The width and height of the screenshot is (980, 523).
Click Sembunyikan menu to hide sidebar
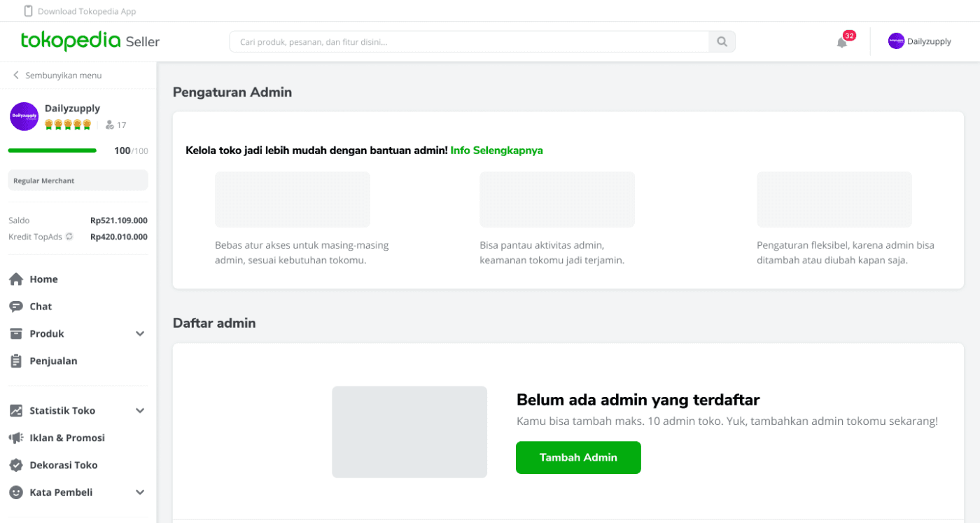coord(64,76)
